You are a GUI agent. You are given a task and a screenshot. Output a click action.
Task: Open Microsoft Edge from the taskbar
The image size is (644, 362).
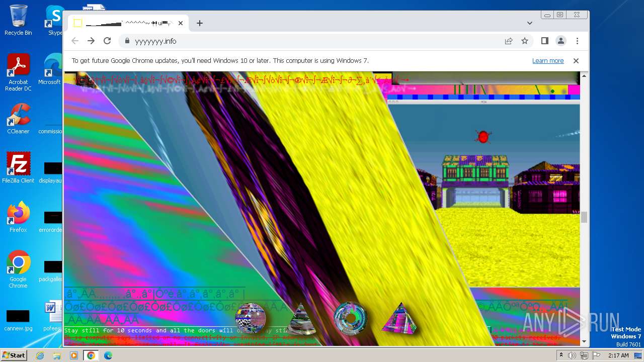click(x=108, y=355)
